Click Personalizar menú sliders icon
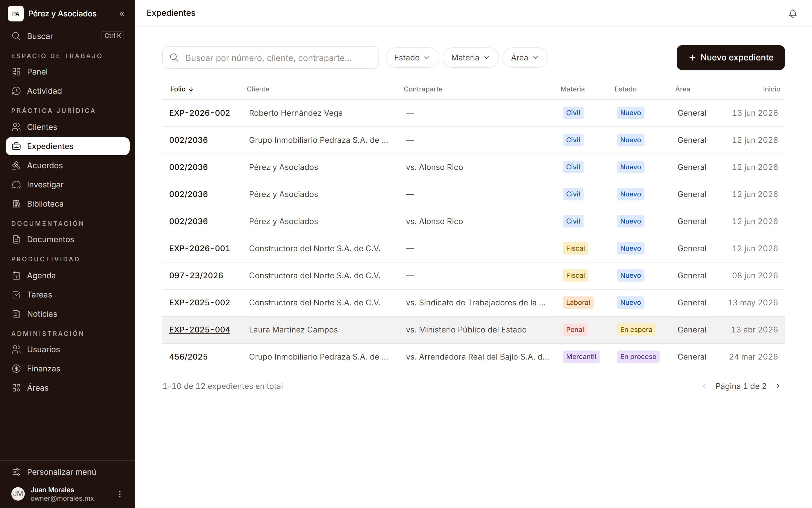This screenshot has width=812, height=508. tap(16, 472)
